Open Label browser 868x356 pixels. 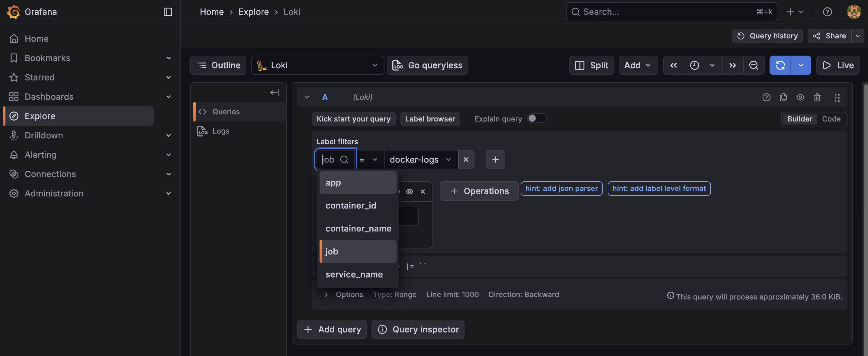pos(430,119)
